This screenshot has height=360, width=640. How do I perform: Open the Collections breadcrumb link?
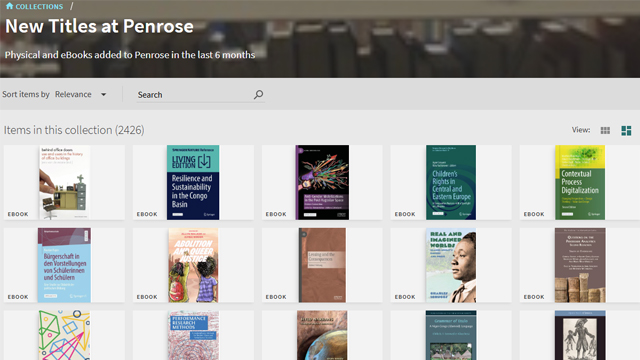tap(39, 7)
